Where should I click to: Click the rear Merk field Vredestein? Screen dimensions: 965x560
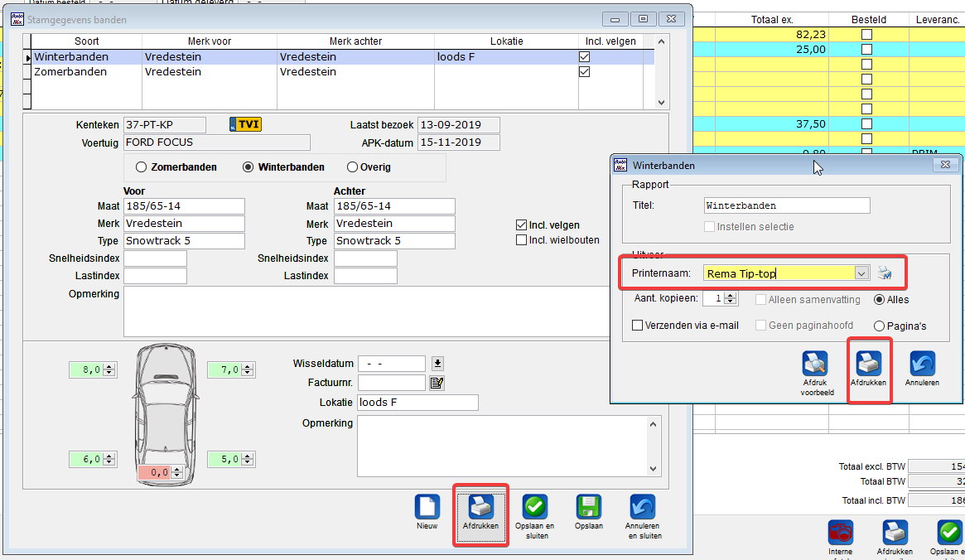[x=394, y=224]
